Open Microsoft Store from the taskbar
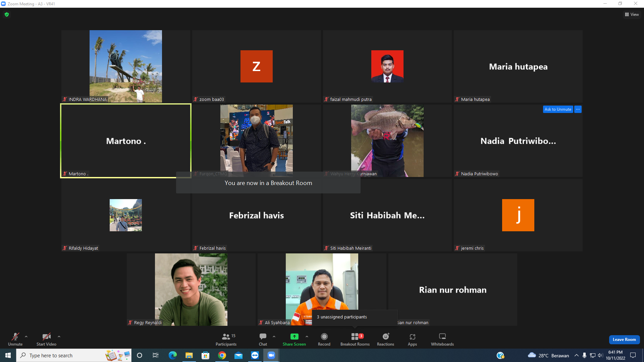 205,355
